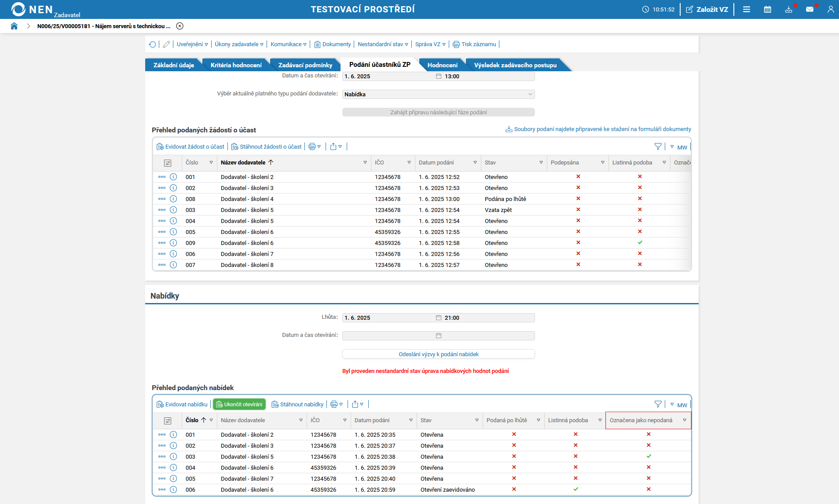
Task: Open the mail messages icon
Action: 810,9
